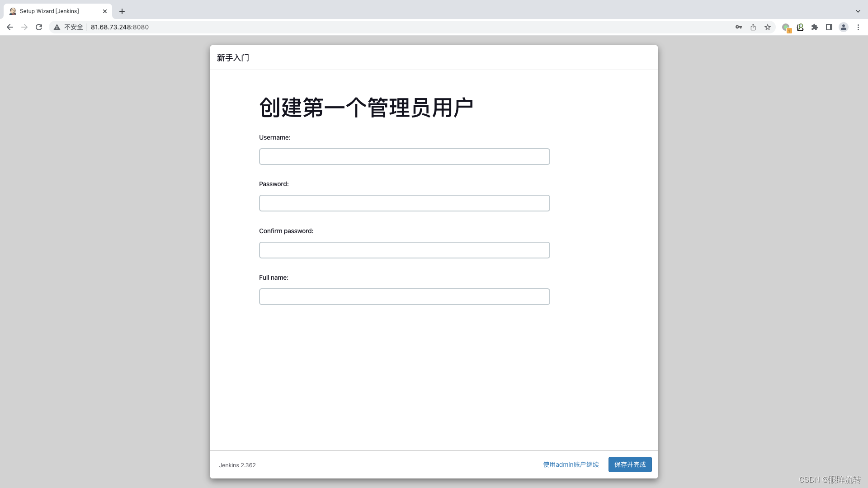Click the share page icon
The height and width of the screenshot is (488, 868).
[x=753, y=27]
